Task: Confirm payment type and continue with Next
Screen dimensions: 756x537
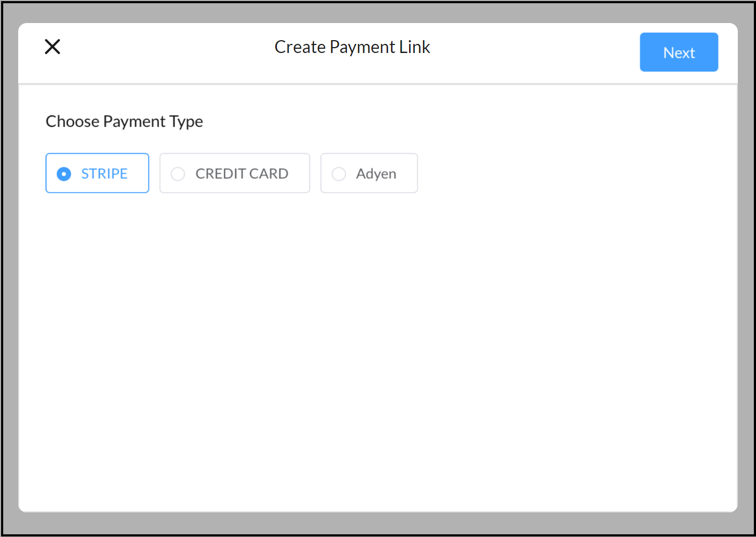Action: click(679, 52)
